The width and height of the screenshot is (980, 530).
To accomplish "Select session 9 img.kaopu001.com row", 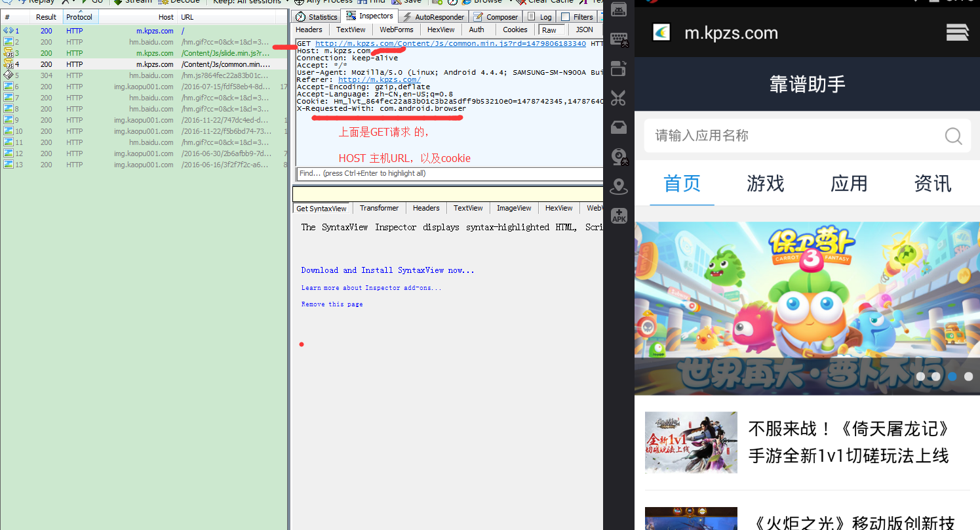I will click(x=144, y=120).
